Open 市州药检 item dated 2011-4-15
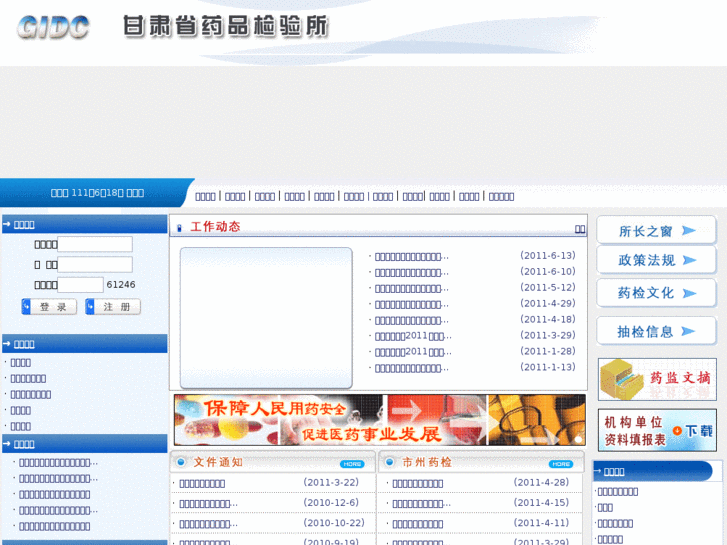The width and height of the screenshot is (727, 545). point(421,504)
